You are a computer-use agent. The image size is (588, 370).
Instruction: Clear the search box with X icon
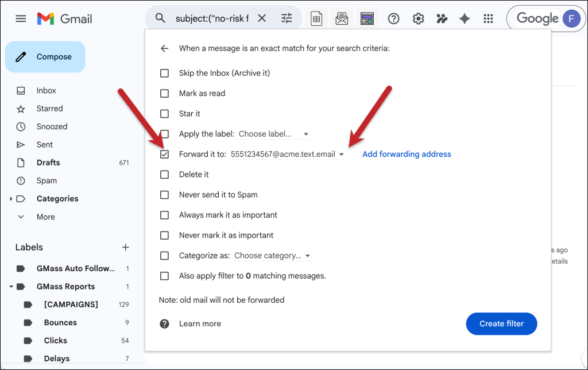pyautogui.click(x=262, y=18)
